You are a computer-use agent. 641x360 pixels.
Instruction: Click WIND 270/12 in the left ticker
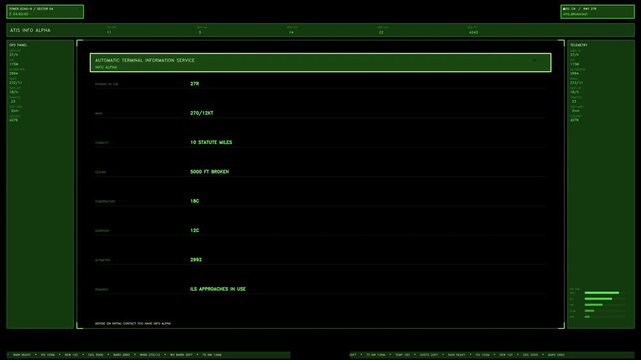[x=150, y=355]
